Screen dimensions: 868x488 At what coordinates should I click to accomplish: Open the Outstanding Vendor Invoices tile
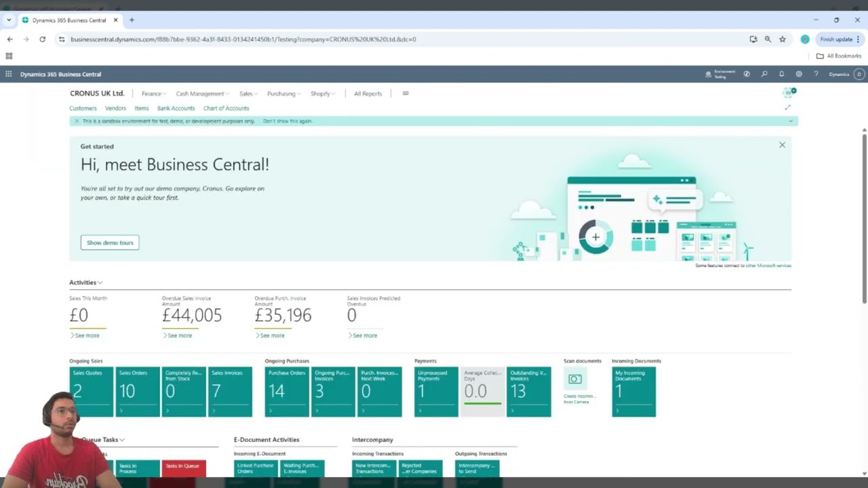click(529, 392)
